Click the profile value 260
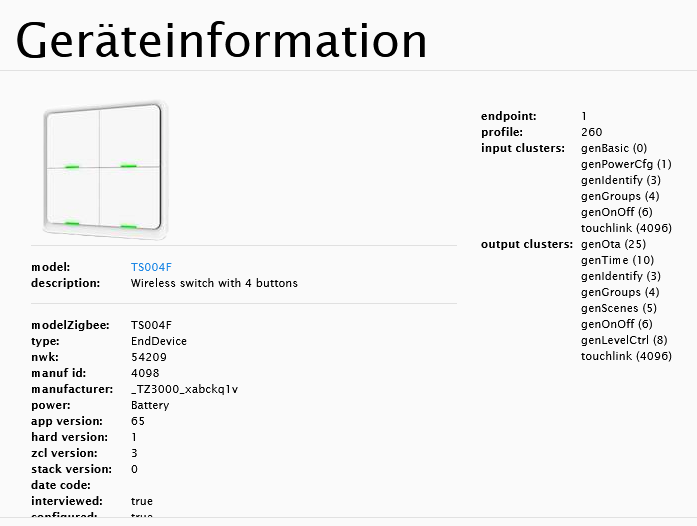697x526 pixels. pyautogui.click(x=591, y=132)
